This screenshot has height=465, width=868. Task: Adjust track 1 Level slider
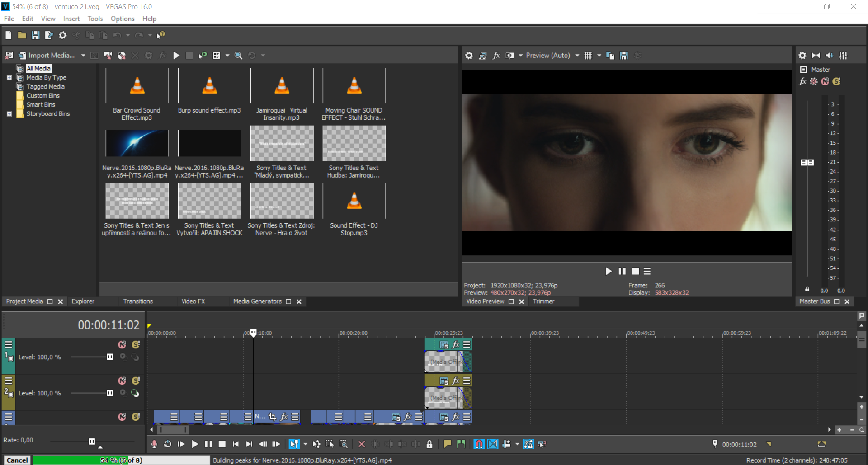point(110,357)
